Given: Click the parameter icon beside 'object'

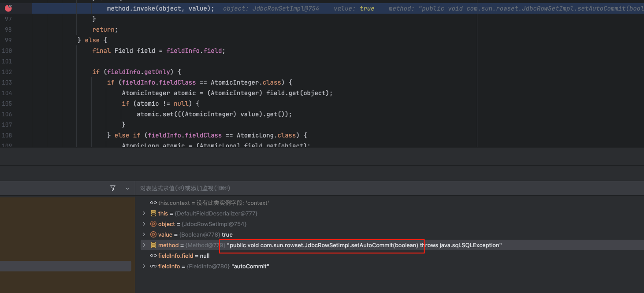Looking at the screenshot, I should pyautogui.click(x=153, y=224).
